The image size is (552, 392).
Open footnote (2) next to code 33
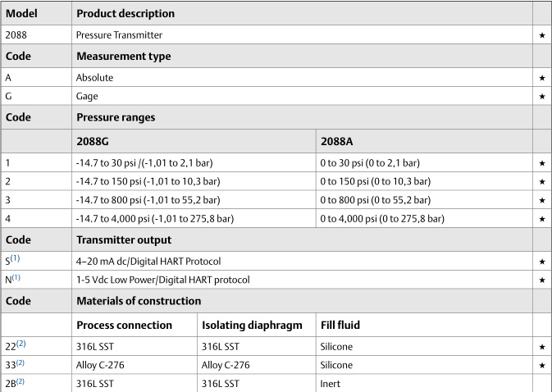tap(21, 362)
